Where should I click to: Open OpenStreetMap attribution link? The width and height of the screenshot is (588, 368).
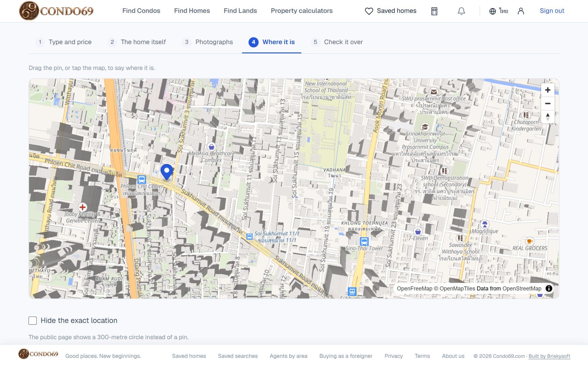click(522, 289)
